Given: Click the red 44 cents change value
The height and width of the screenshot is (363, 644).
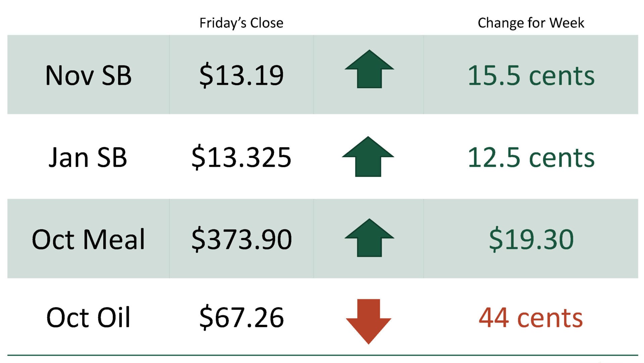Looking at the screenshot, I should point(531,318).
